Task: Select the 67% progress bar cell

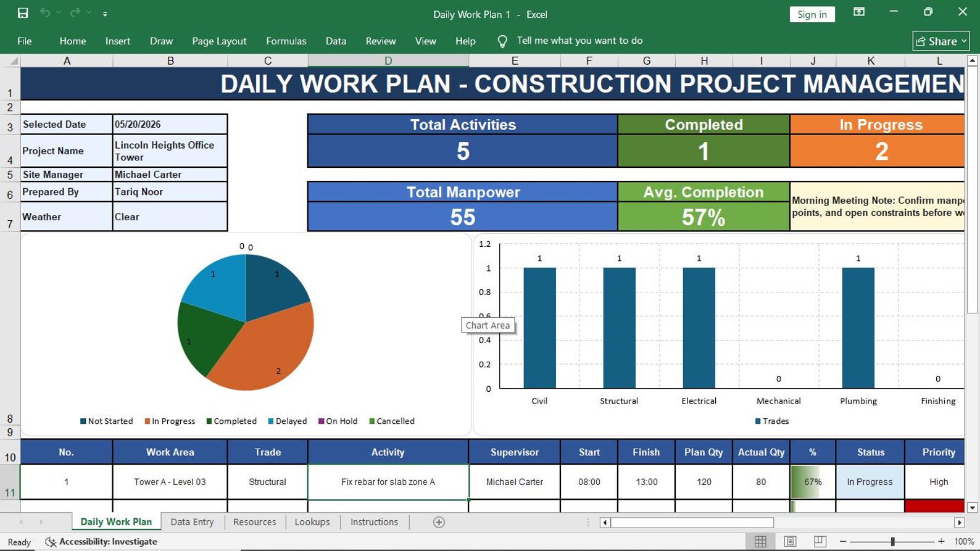Action: pos(813,482)
